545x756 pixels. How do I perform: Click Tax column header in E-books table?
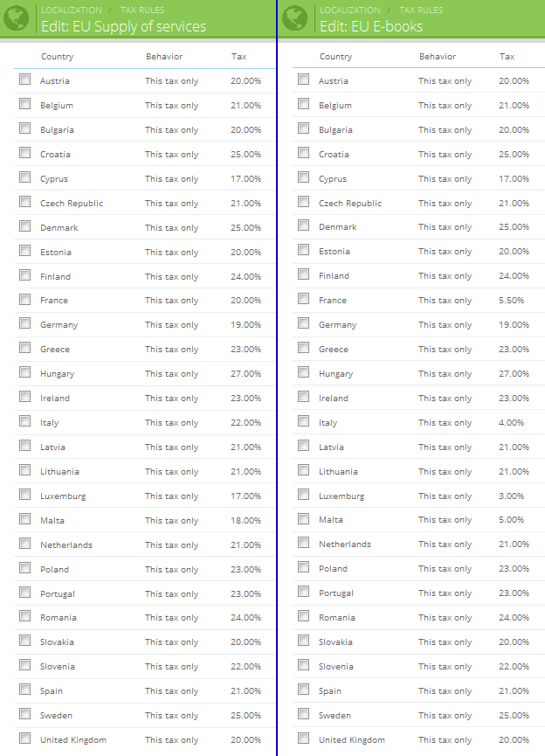pyautogui.click(x=507, y=57)
